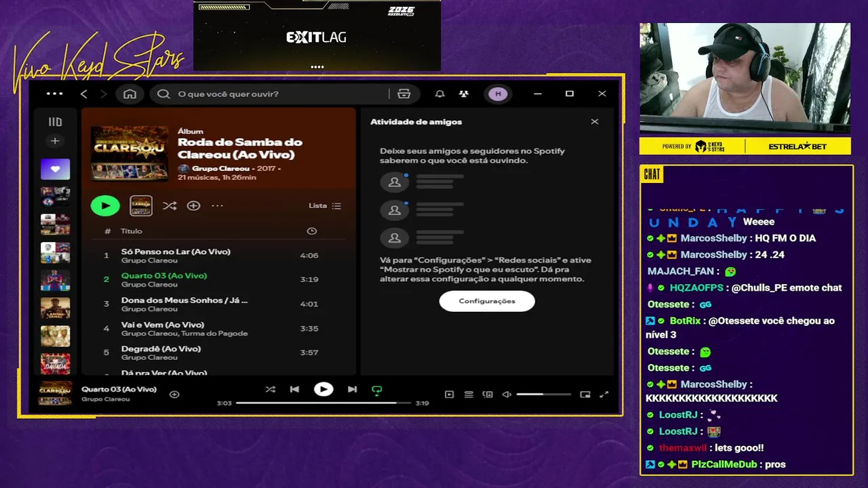Open the DANADA playlist thumbnail in sidebar
Screen dimensions: 868x488
coord(55,364)
